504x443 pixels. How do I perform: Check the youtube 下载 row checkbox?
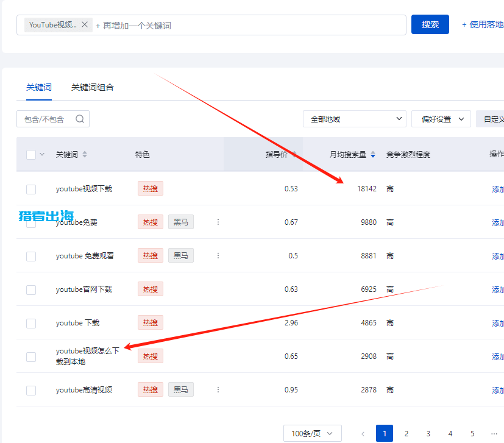[31, 324]
